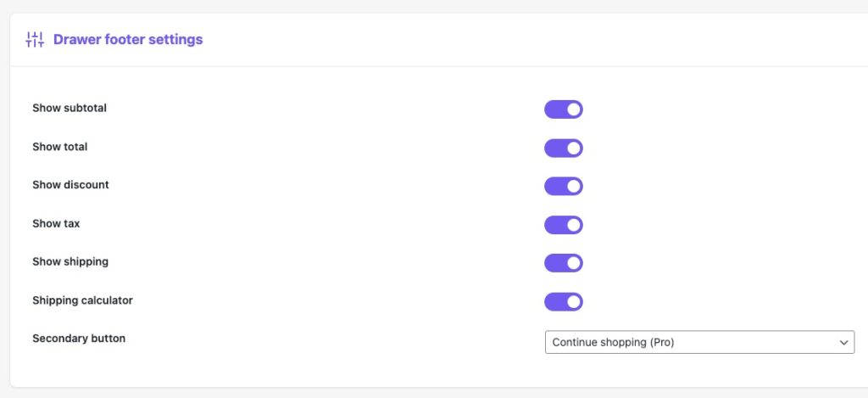Click the Show shipping label

pos(70,261)
